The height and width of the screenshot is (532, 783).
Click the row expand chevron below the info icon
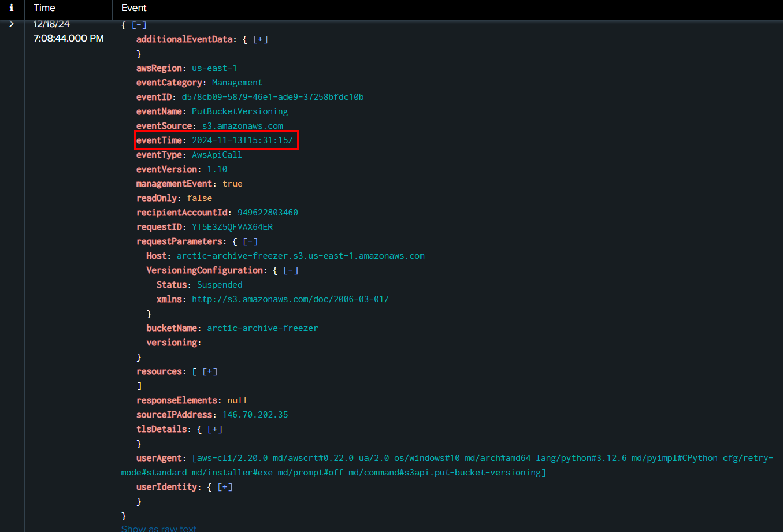(x=11, y=24)
